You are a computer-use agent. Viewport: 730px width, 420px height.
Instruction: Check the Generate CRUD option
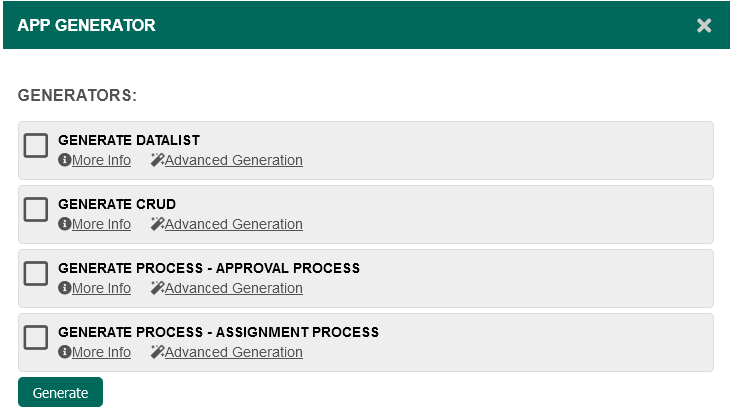click(36, 209)
